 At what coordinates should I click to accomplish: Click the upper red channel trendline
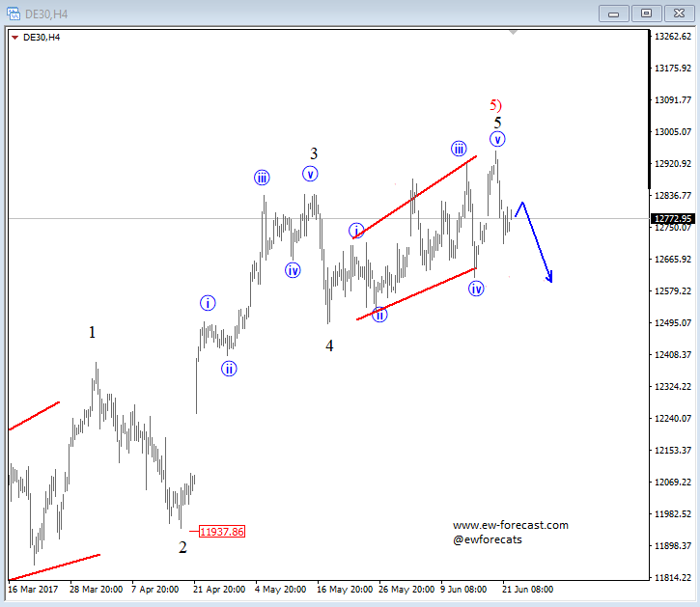(x=415, y=197)
